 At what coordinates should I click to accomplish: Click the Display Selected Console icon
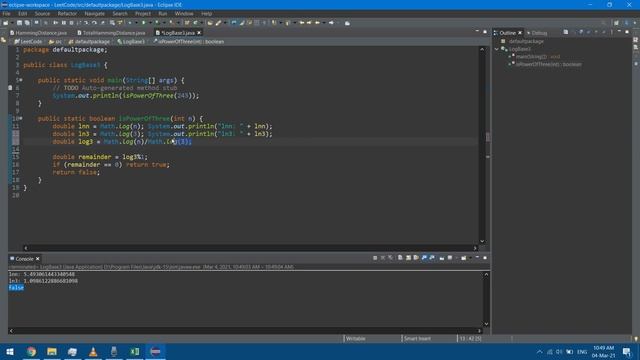coord(450,258)
